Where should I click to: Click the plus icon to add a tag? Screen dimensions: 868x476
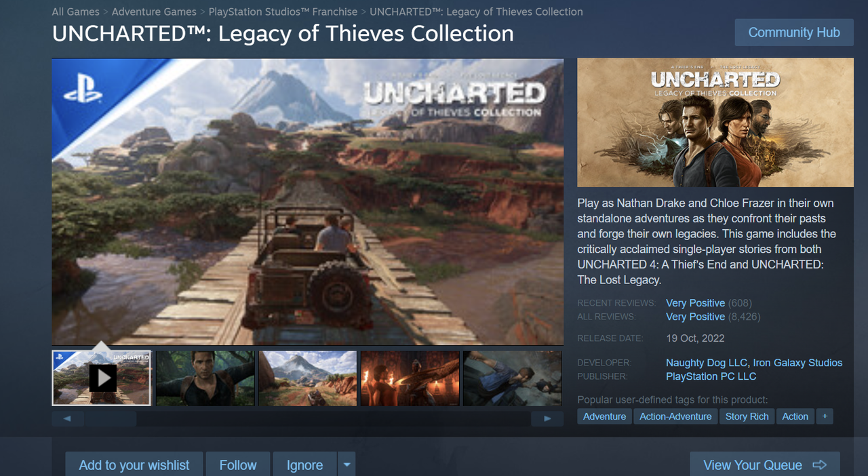825,416
